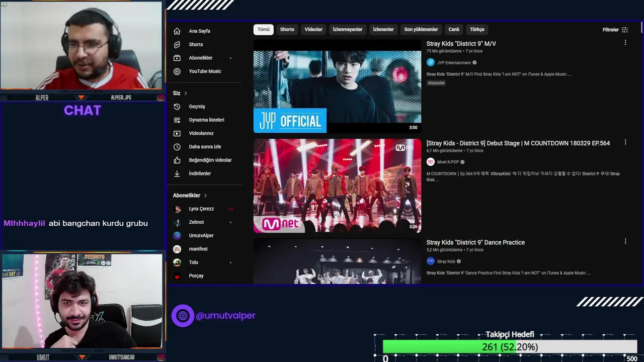This screenshot has width=644, height=362.
Task: Expand the Siz section chevron
Action: pyautogui.click(x=186, y=94)
